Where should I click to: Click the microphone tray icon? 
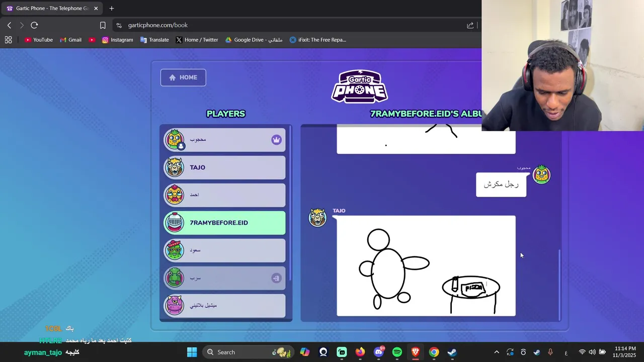(x=550, y=352)
